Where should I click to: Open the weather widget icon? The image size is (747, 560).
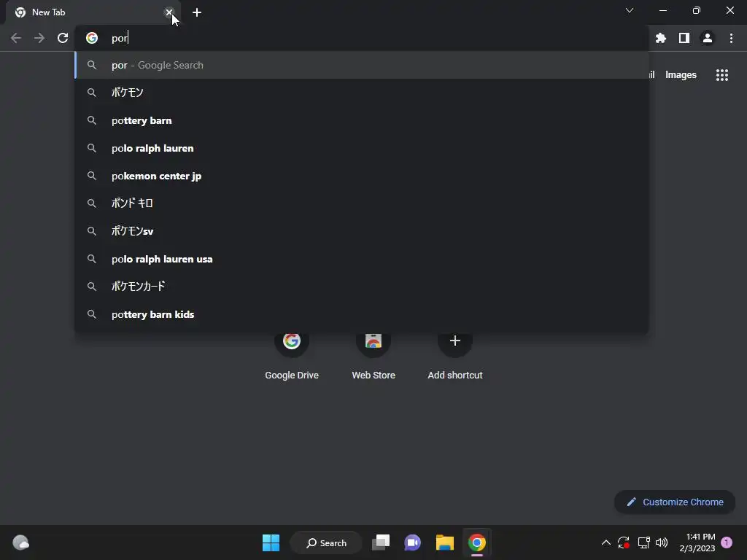click(x=20, y=542)
